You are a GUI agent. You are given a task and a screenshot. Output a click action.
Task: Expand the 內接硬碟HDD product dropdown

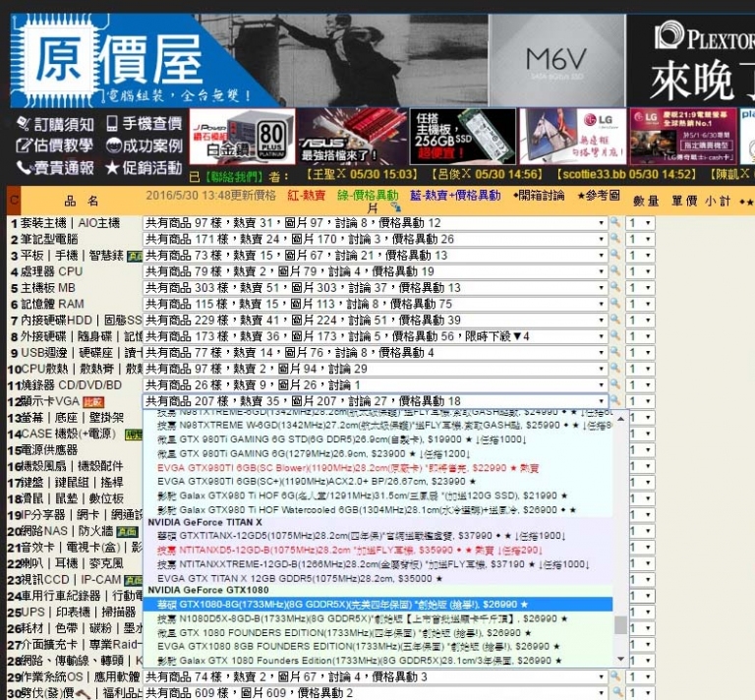point(376,321)
